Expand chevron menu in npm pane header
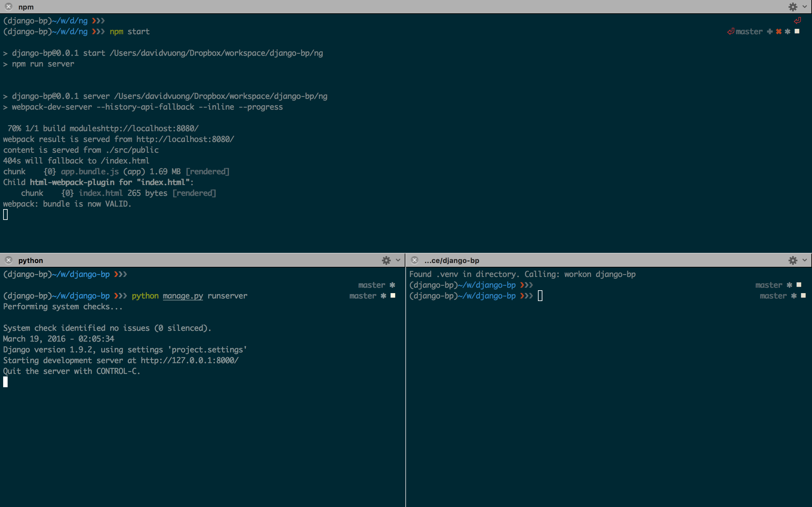The image size is (812, 507). tap(805, 7)
